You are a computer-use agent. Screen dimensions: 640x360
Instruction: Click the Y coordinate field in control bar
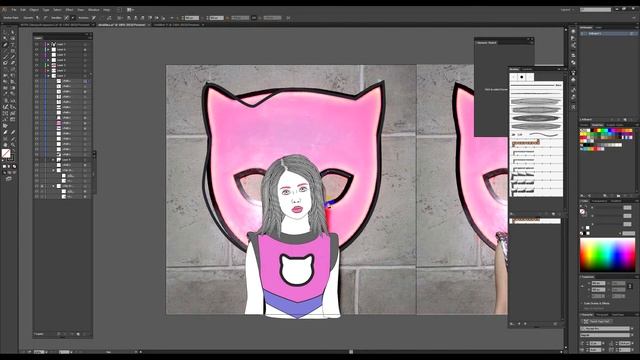pos(216,18)
